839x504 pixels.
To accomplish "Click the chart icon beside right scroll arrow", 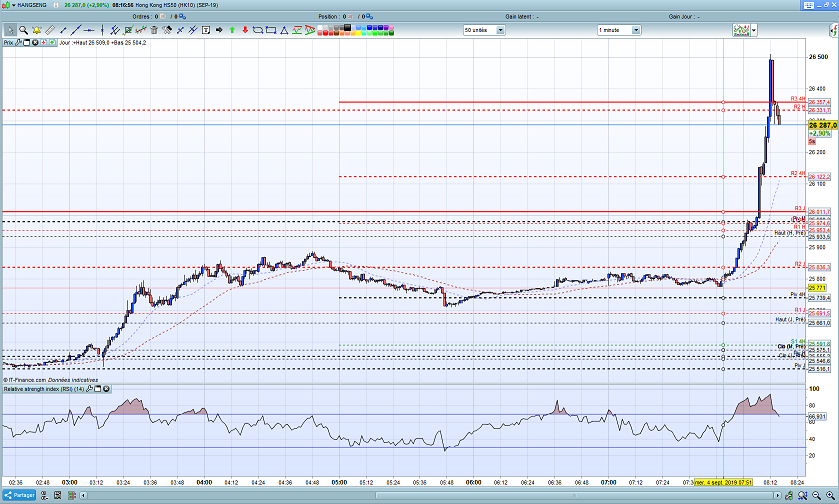I will [x=789, y=496].
